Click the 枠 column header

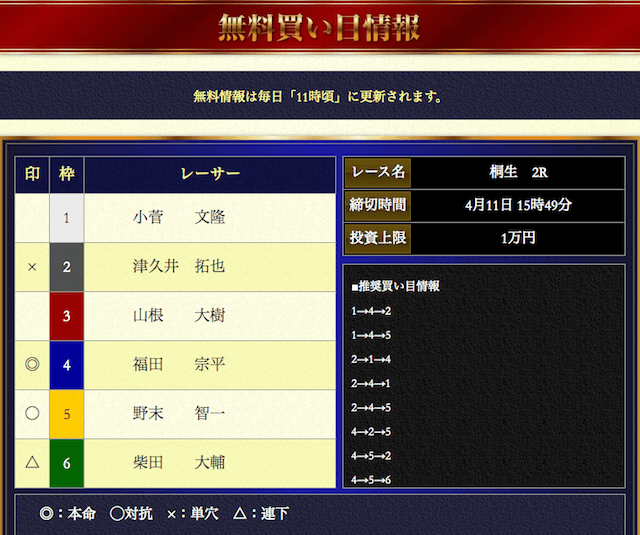pos(67,174)
